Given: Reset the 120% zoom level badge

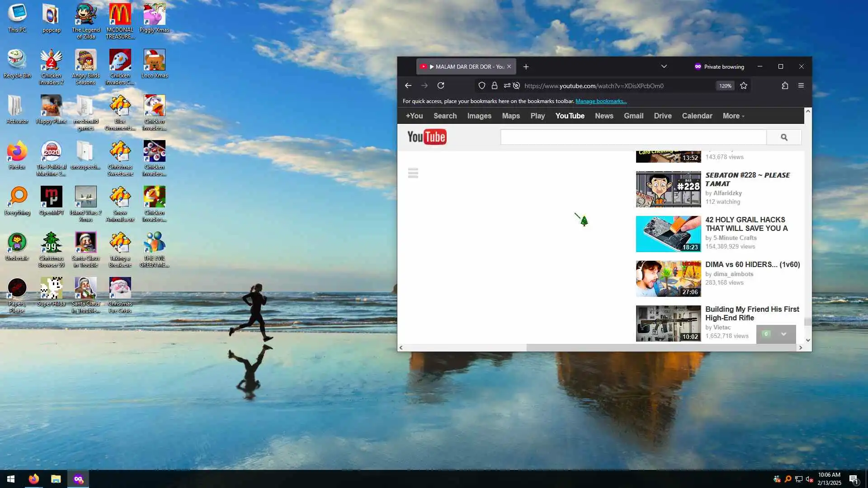Looking at the screenshot, I should (725, 86).
